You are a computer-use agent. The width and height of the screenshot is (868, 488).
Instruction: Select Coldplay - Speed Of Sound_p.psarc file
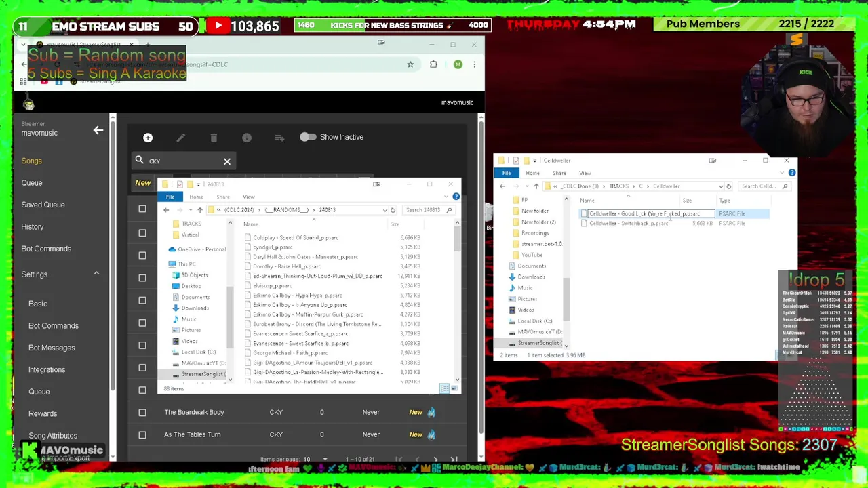(x=296, y=238)
